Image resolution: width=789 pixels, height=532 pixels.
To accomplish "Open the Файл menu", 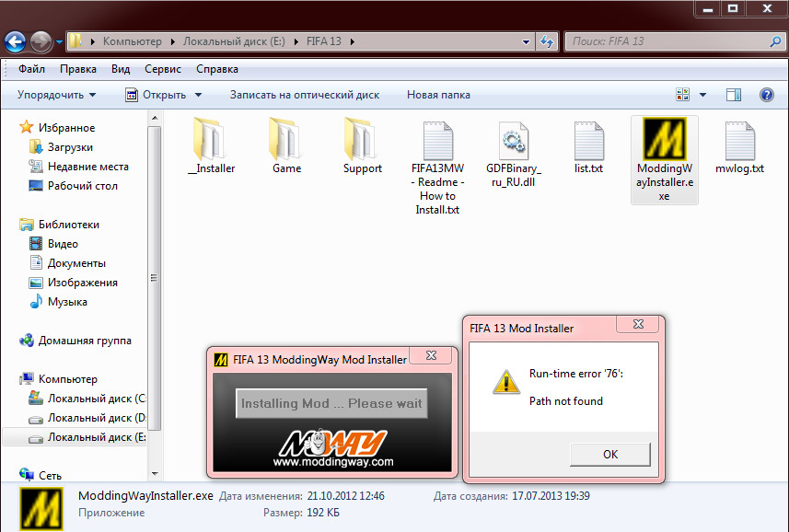I will tap(31, 69).
